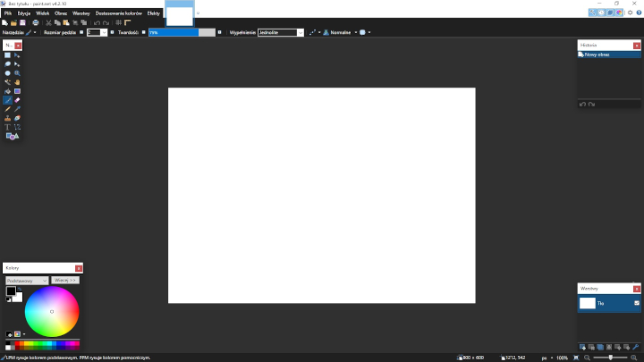Select the Nowy obraz history entry

(601, 55)
